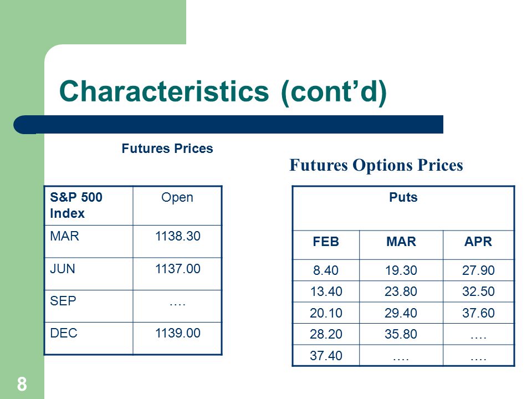Click the Characteristics (cont'd) slide title

point(223,91)
